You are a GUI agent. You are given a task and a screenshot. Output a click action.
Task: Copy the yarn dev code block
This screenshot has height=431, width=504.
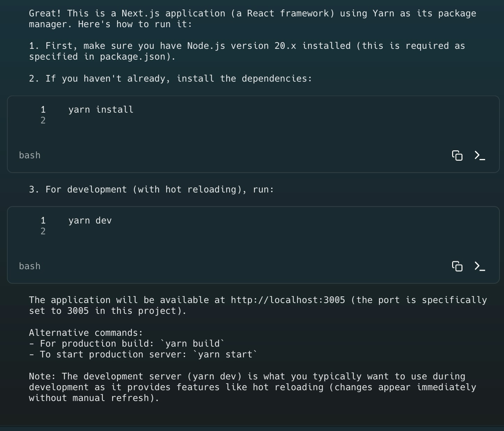(457, 266)
